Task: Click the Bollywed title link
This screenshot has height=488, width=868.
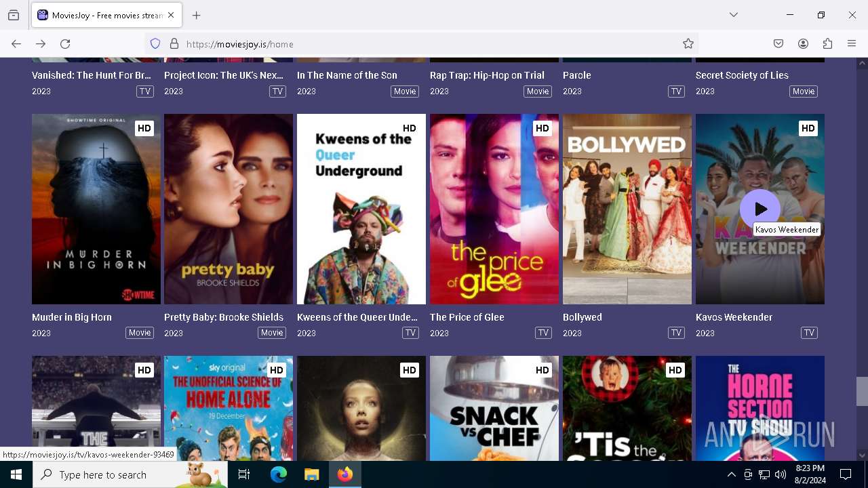Action: click(583, 317)
